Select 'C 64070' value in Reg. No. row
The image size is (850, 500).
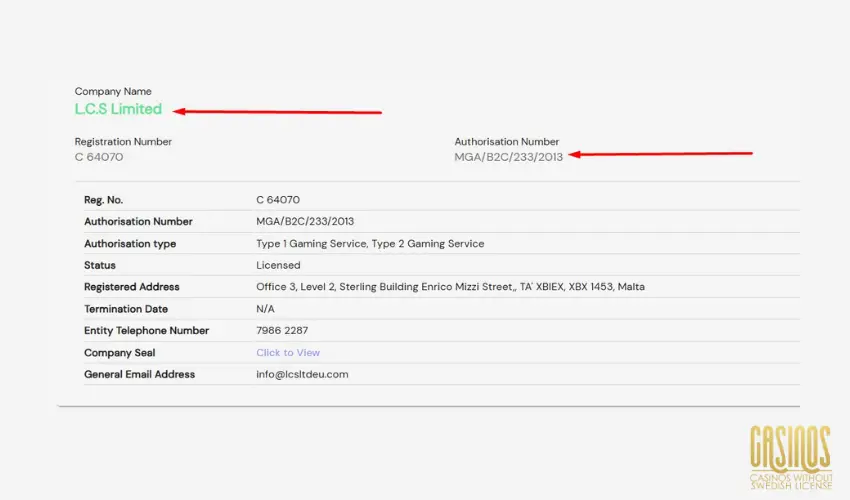(x=278, y=200)
